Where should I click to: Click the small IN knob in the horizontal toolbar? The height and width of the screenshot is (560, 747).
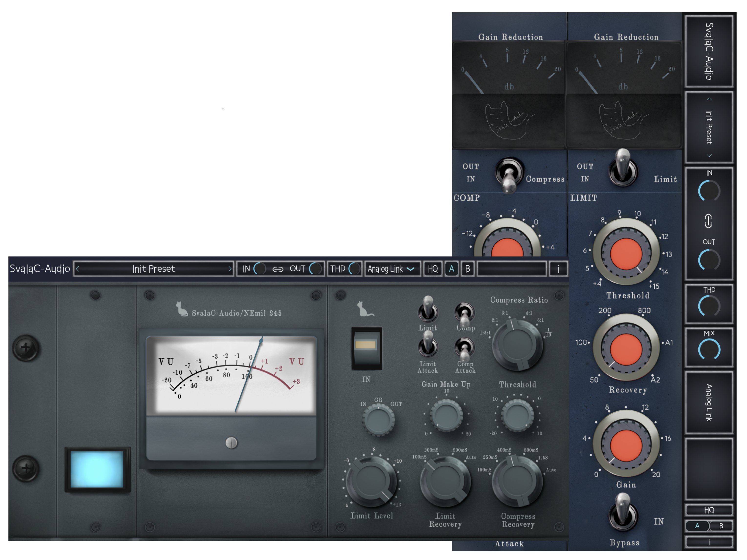tap(259, 269)
